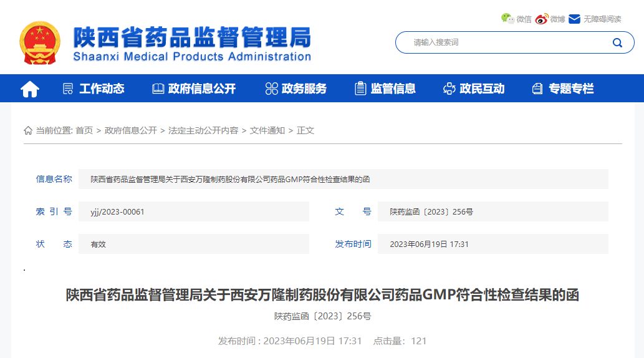Open the WeChat icon link
This screenshot has width=644, height=358.
(x=507, y=19)
